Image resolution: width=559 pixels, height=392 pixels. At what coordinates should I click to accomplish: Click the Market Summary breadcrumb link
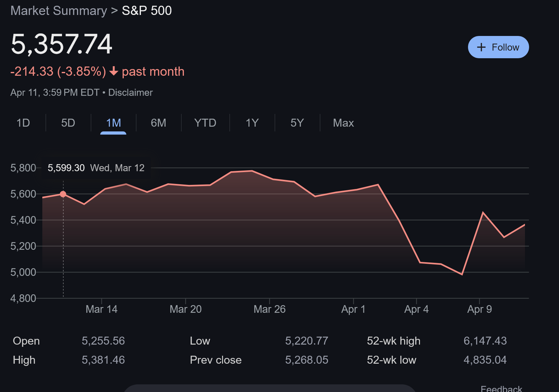[x=59, y=11]
